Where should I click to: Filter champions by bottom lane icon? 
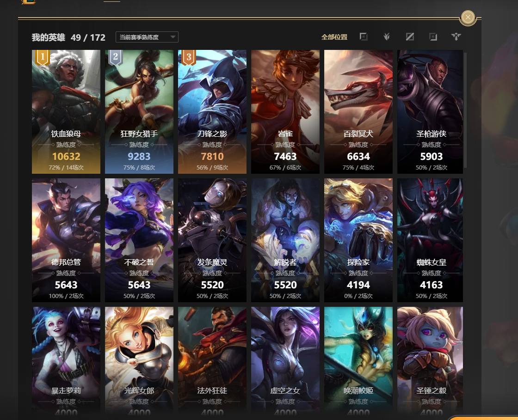click(x=433, y=37)
